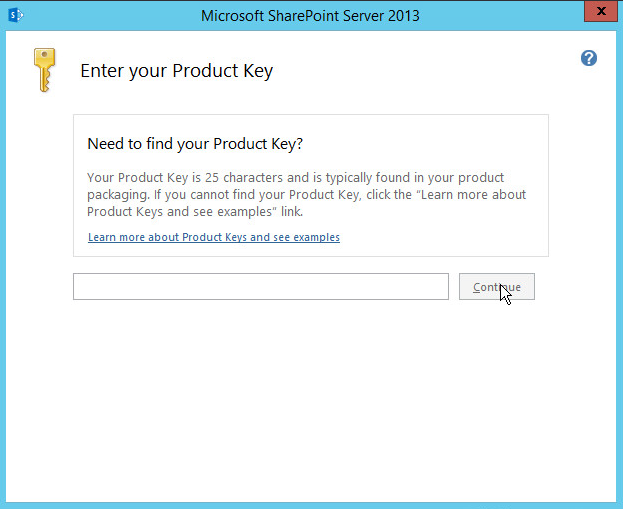Click the Microsoft SharePoint Server 2013 title text

pos(310,16)
